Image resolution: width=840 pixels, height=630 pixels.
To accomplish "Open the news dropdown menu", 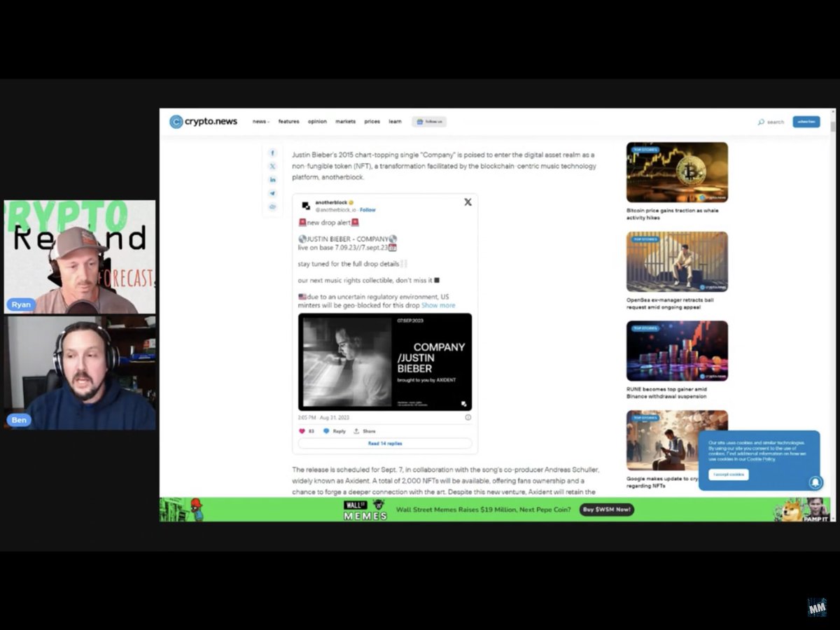I will (260, 122).
